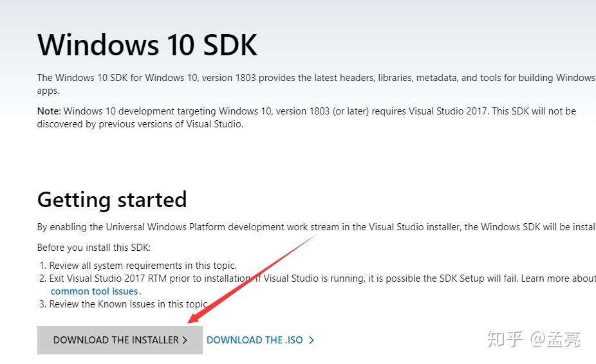Click the version 1803 SDK description paragraph

[315, 78]
